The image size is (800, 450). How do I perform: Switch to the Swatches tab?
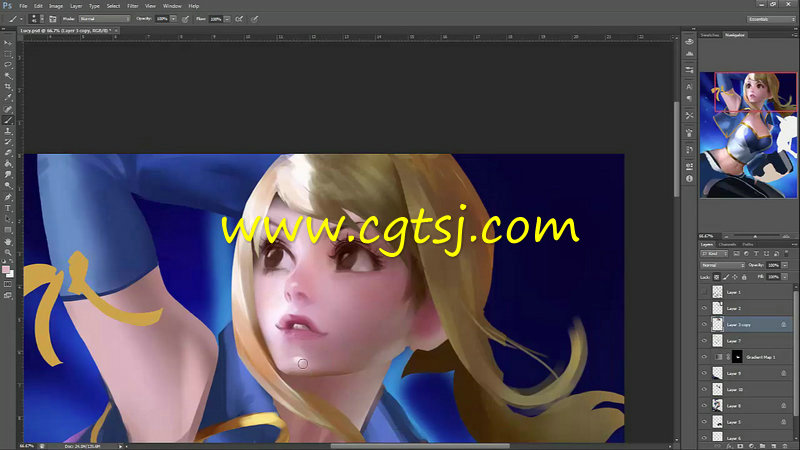pyautogui.click(x=710, y=35)
